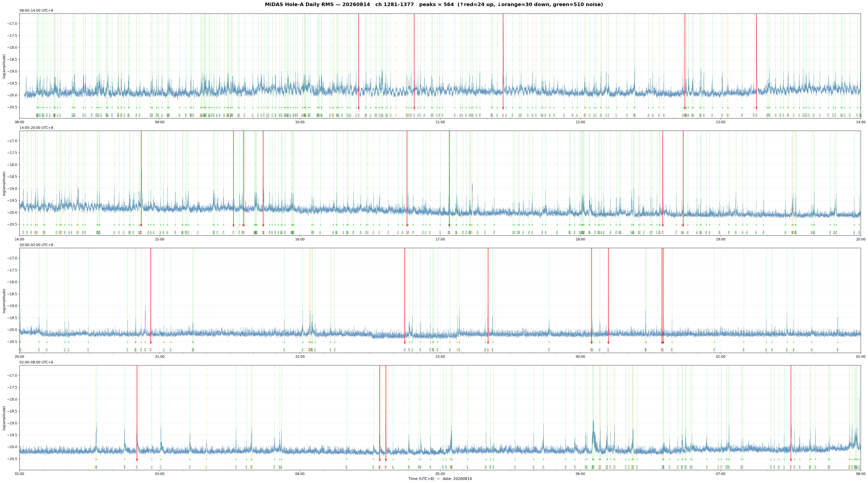This screenshot has height=483, width=868.
Task: Select the orange down marker numbered 474
Action: pos(206,459)
